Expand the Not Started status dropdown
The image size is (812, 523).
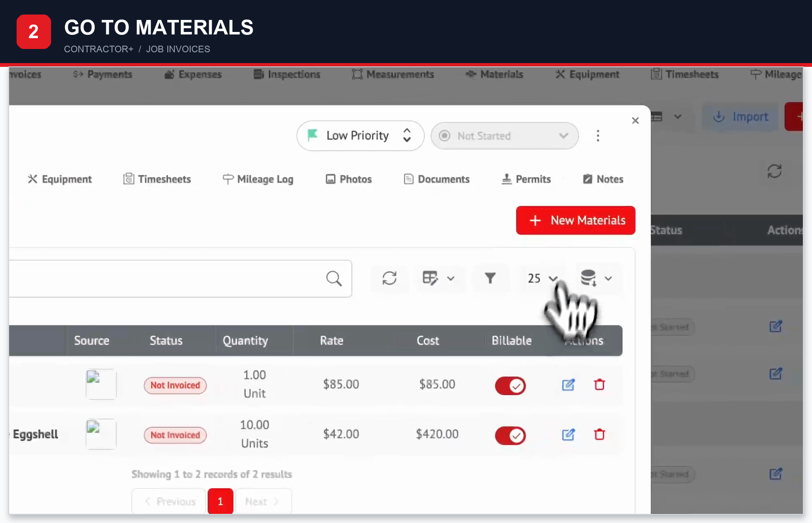pos(504,136)
